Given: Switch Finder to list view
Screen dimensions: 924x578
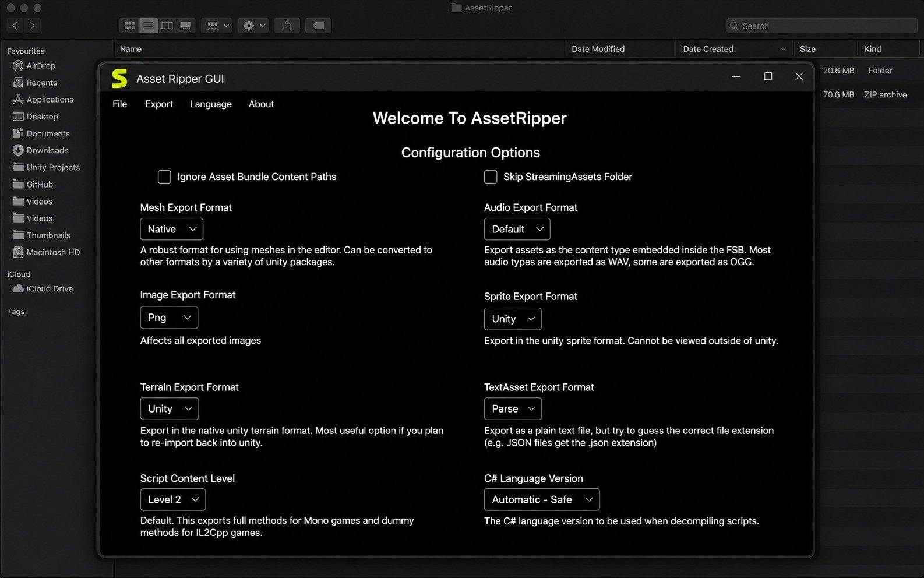Looking at the screenshot, I should [x=149, y=26].
